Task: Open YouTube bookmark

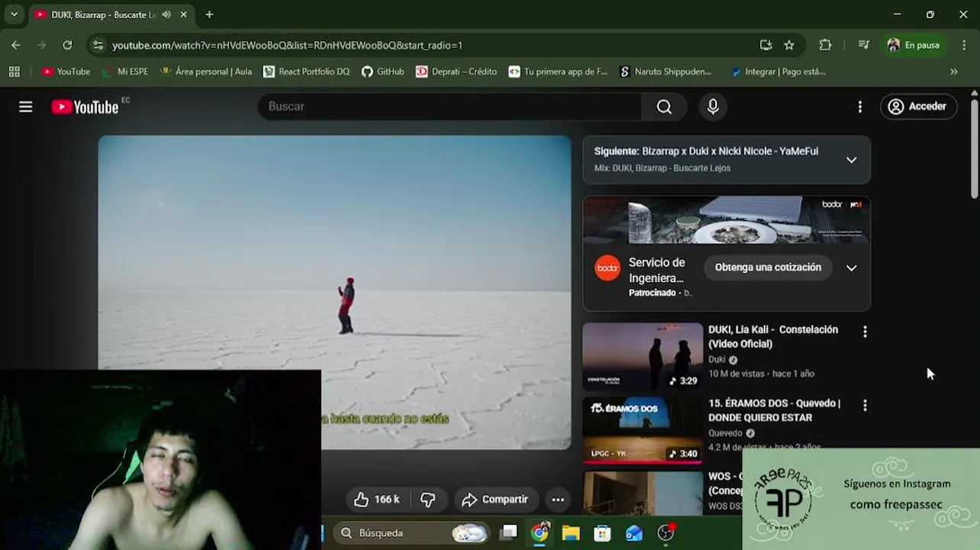Action: pos(66,72)
